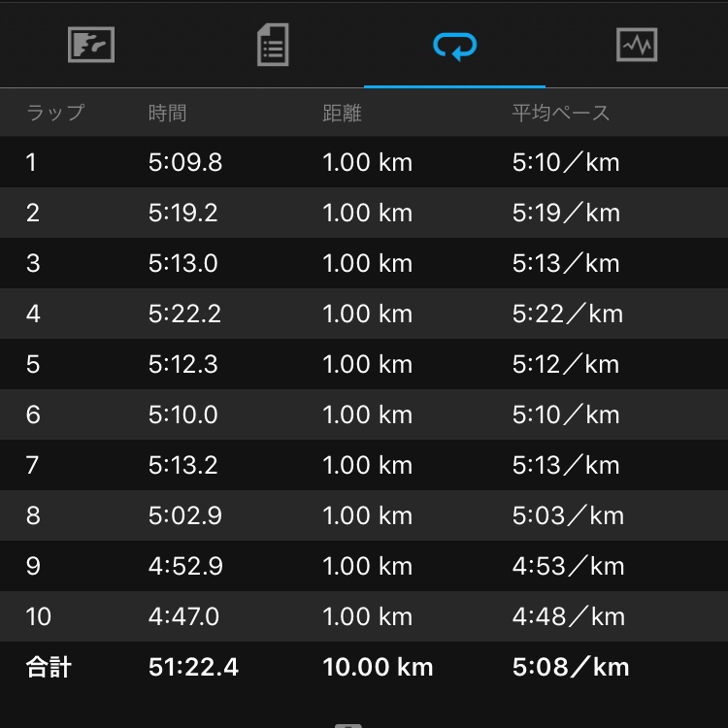
Task: Open the stats details list tab
Action: 273,45
